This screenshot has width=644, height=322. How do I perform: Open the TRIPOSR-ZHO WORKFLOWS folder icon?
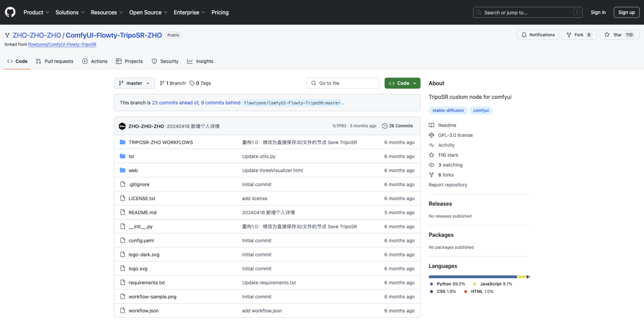(x=122, y=142)
